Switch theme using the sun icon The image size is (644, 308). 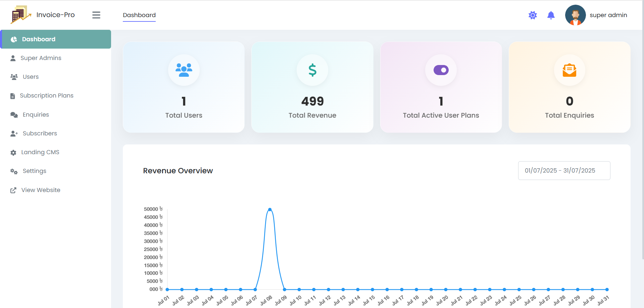(x=533, y=15)
